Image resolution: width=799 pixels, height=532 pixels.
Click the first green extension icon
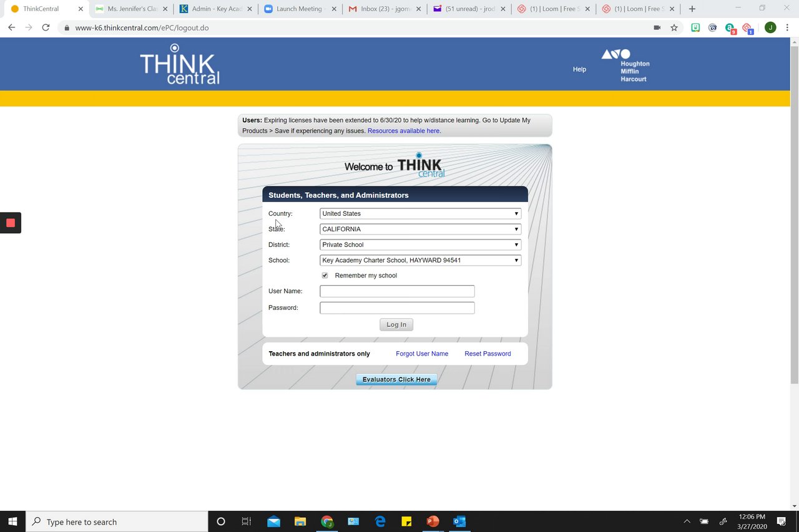[695, 27]
